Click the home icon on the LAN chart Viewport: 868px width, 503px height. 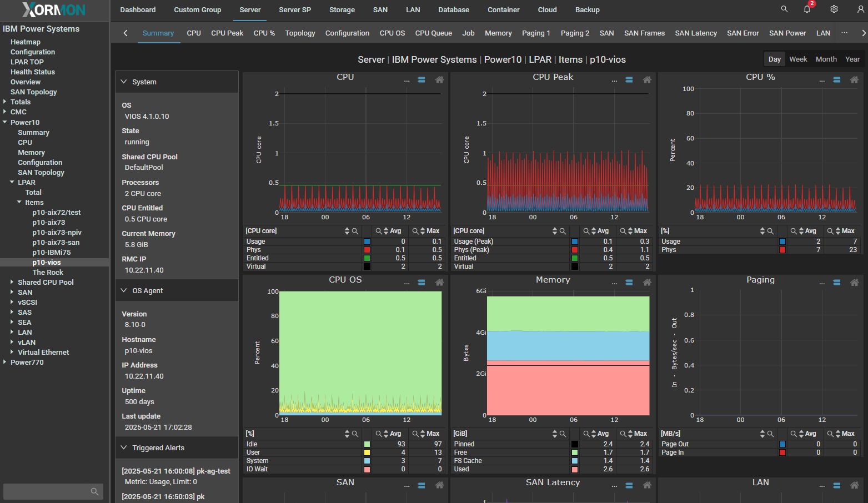(855, 485)
